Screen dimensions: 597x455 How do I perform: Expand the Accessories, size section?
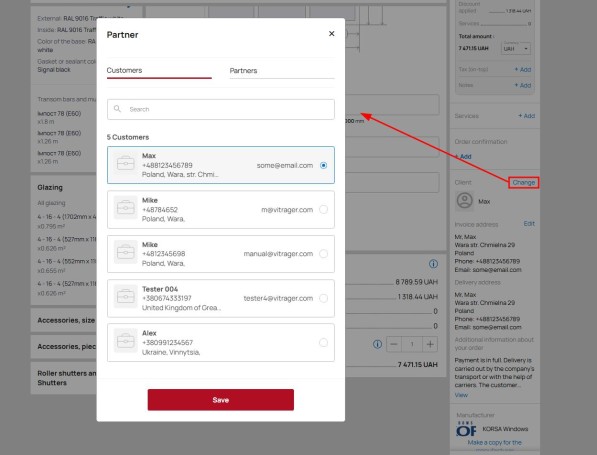66,320
